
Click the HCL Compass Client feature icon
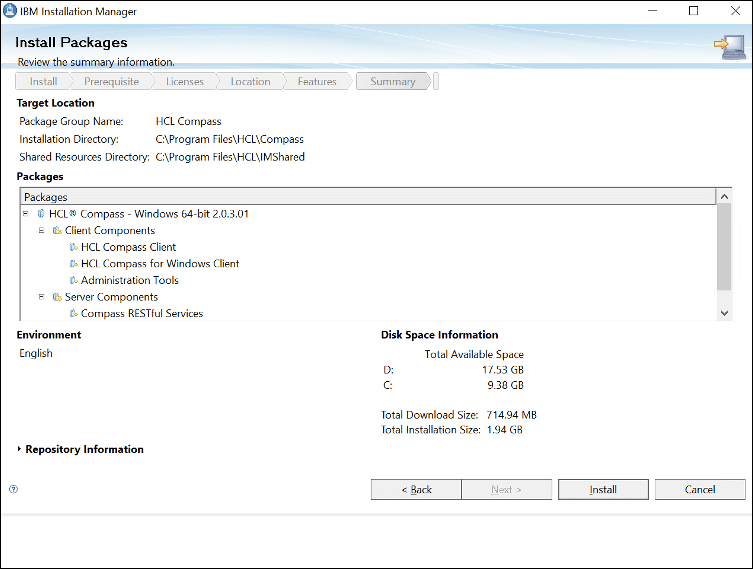(x=73, y=247)
